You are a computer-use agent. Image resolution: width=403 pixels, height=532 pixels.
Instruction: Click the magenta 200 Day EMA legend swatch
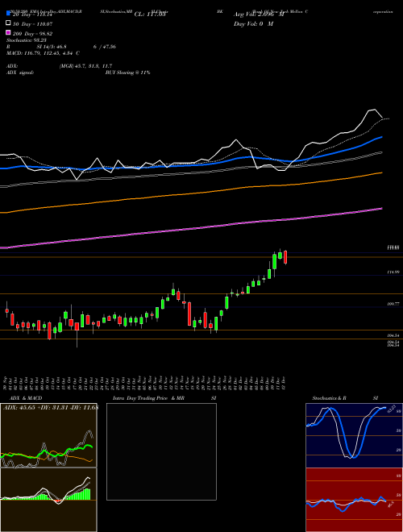coord(8,32)
